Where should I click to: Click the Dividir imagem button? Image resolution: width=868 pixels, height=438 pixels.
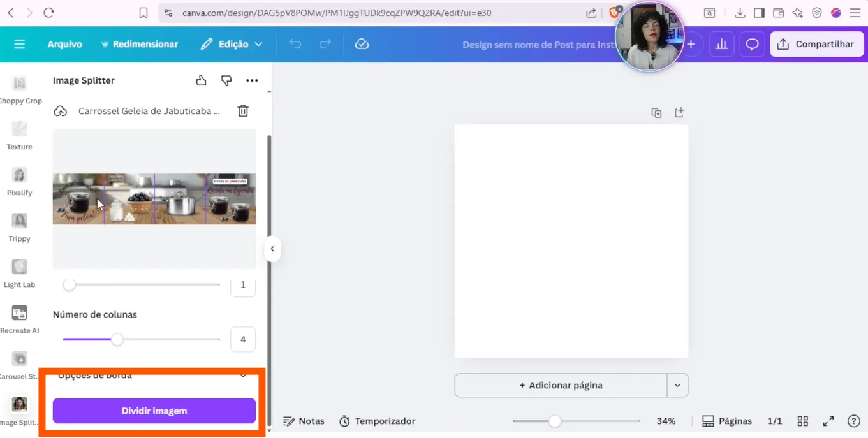point(154,411)
